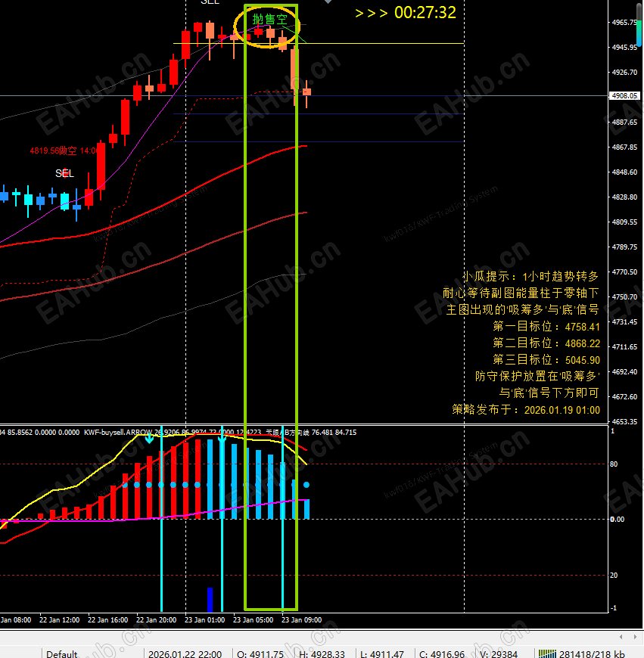Viewport: 644px width, 658px height.
Task: Click the 'Default' profile in status bar
Action: pos(62,653)
